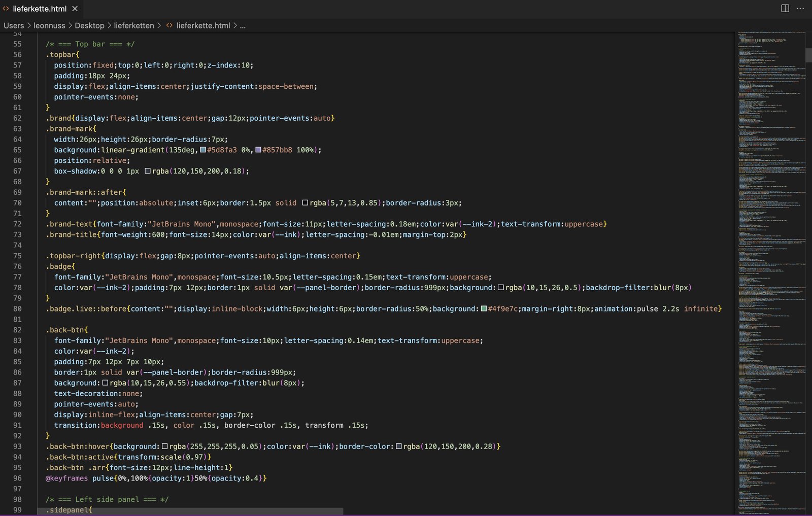Click the '.topbar-right' selector text

pyautogui.click(x=73, y=256)
